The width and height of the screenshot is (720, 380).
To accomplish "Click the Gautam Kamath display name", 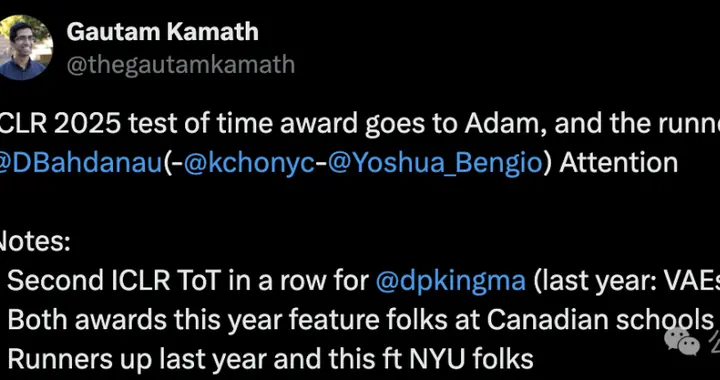I will (163, 32).
